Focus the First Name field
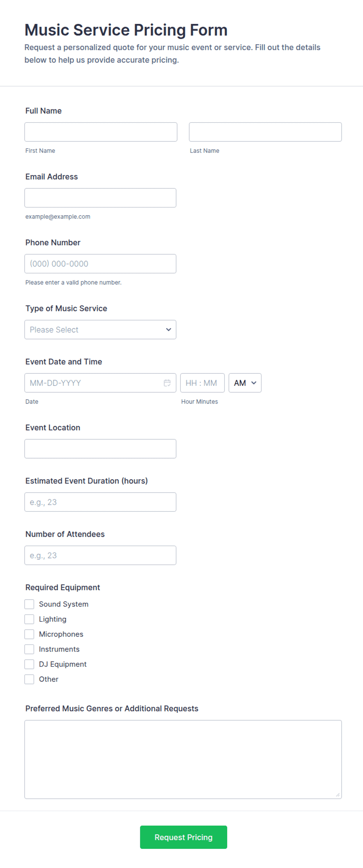This screenshot has width=363, height=868. 101,132
